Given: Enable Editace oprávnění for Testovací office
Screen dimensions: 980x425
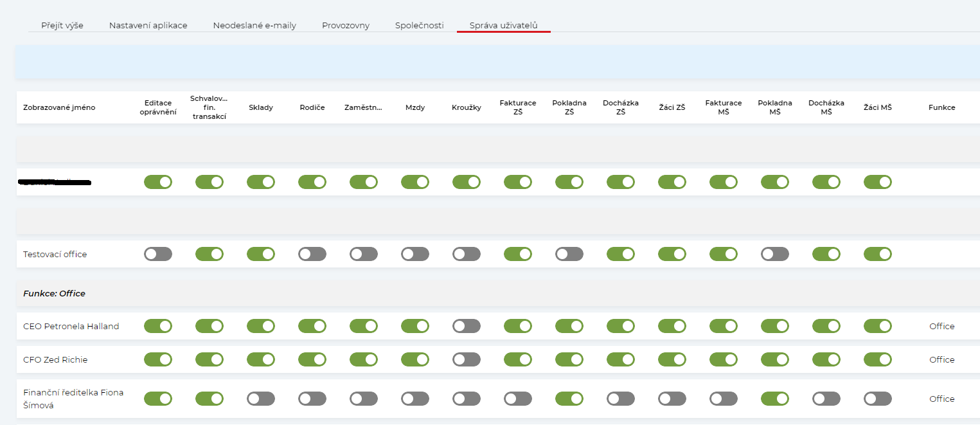Looking at the screenshot, I should coord(158,254).
